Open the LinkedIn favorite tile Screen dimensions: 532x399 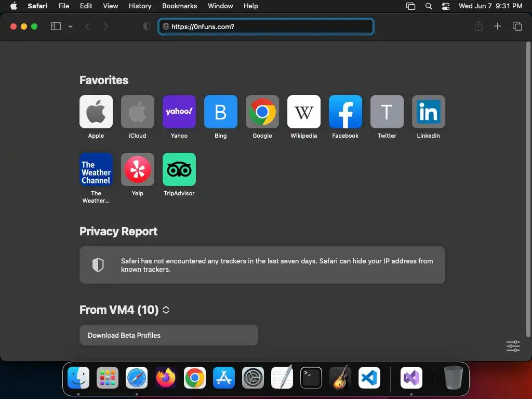click(429, 112)
